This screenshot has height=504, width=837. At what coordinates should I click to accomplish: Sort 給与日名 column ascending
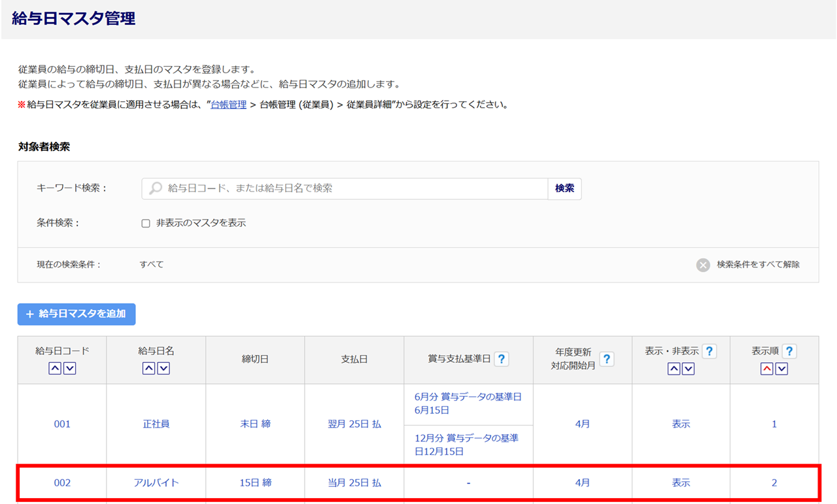coord(149,369)
